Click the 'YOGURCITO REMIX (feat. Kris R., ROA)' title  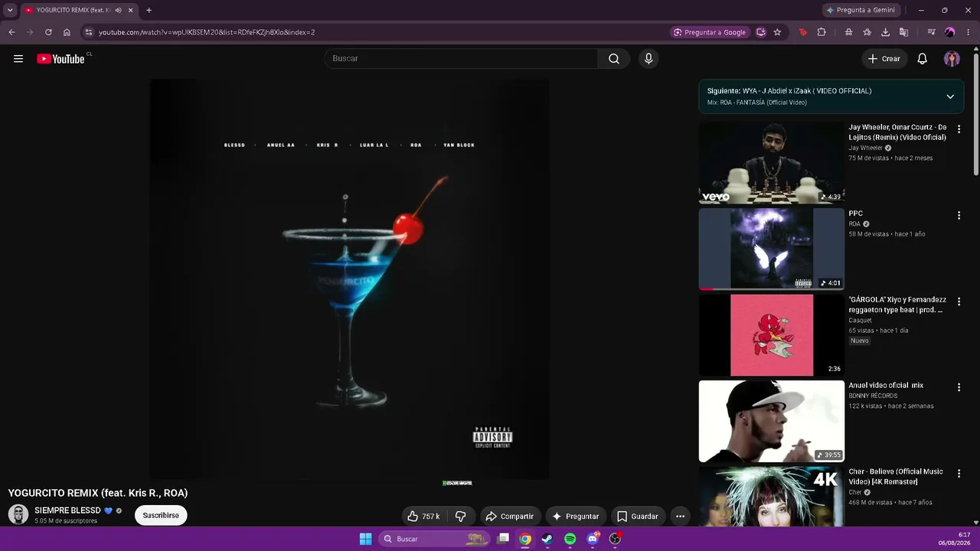[x=98, y=494]
